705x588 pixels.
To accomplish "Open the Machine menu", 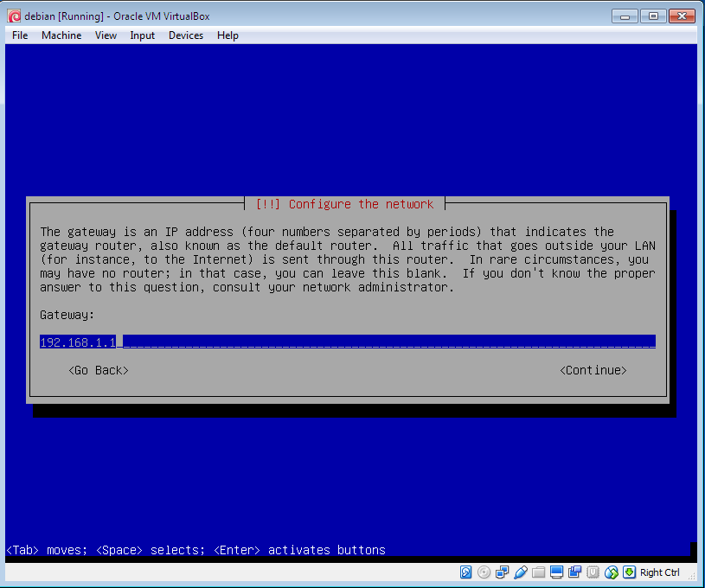I will 61,35.
